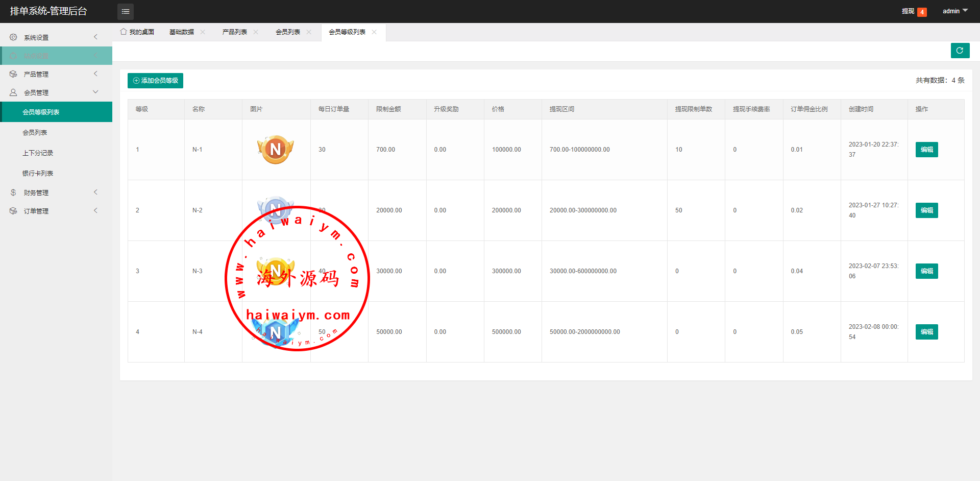980x481 pixels.
Task: Edit the N-4 member level row
Action: [x=926, y=332]
